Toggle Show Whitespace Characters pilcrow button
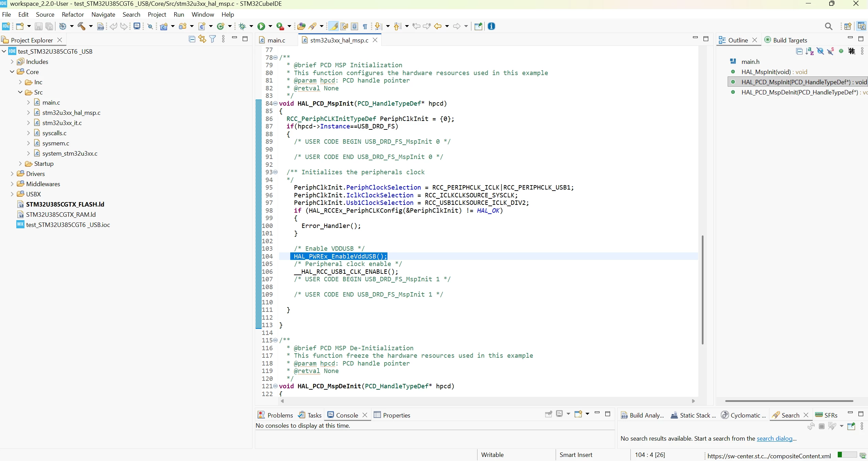 pos(365,26)
